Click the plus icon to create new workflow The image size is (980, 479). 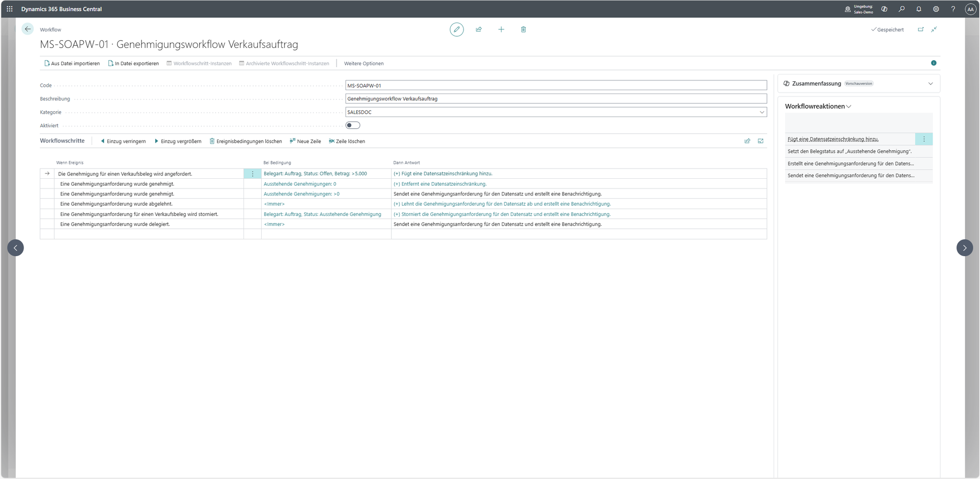point(501,29)
